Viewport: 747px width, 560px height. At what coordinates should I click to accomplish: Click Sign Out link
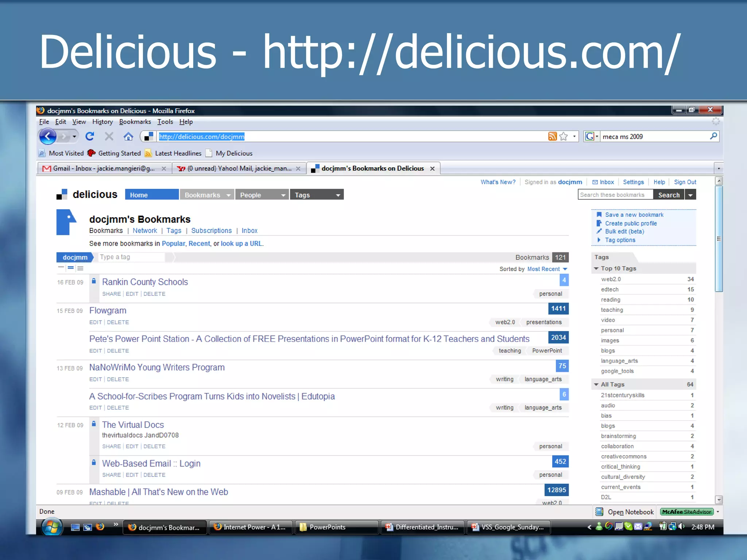click(x=685, y=182)
